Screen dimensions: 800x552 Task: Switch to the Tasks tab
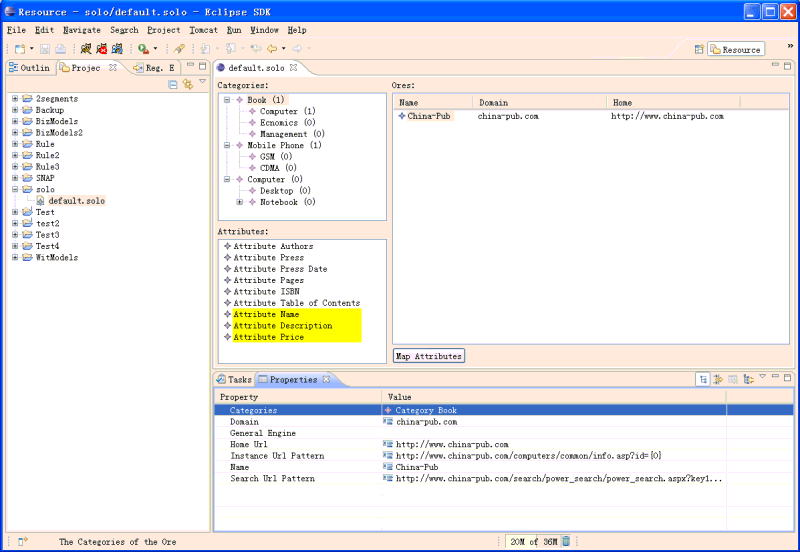coord(234,380)
